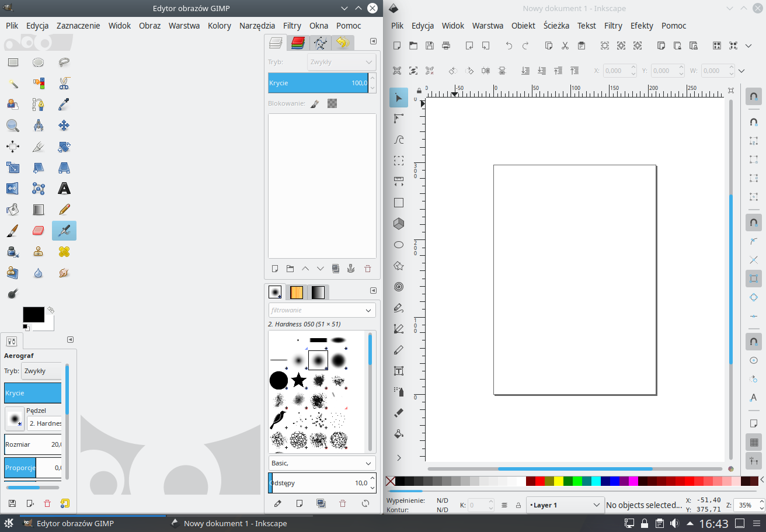Open GIMP brush tag Basic dropdown

pyautogui.click(x=322, y=463)
